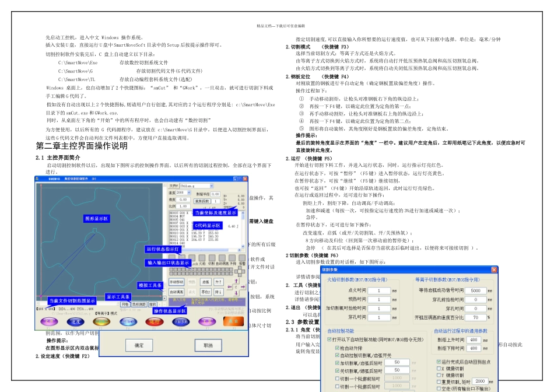Click the 割炬下降时间 input field

(x=474, y=348)
